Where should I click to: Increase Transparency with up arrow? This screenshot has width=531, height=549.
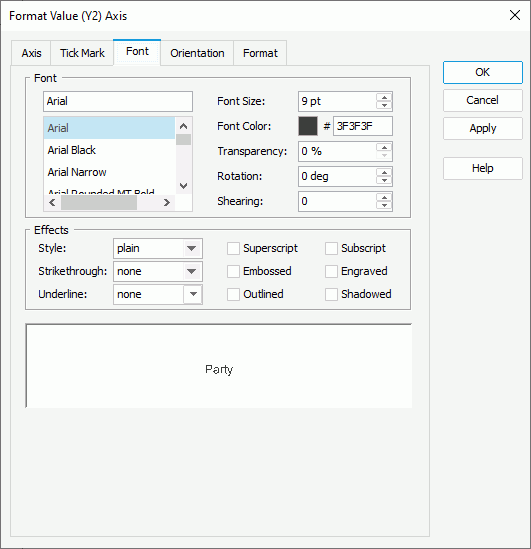pyautogui.click(x=384, y=147)
